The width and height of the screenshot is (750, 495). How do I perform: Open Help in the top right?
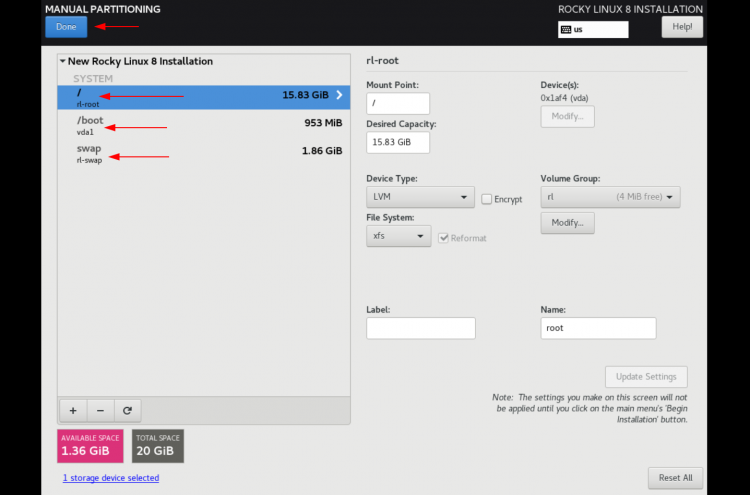[x=682, y=27]
